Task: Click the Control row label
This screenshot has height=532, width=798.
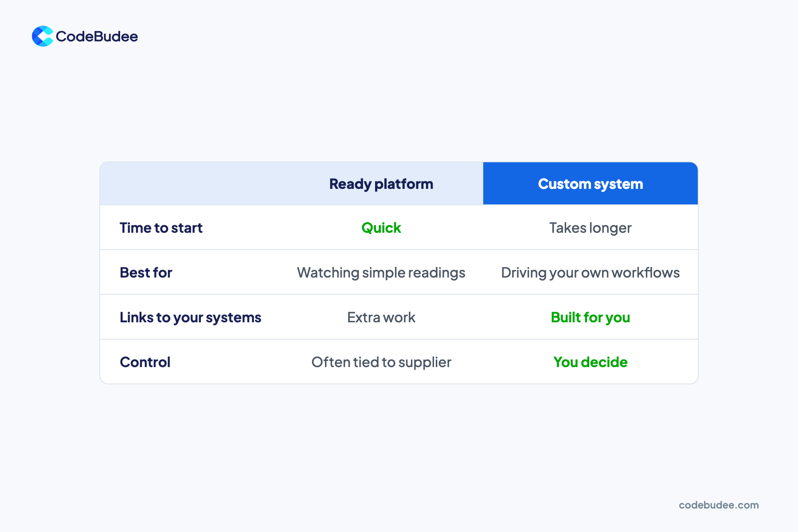Action: click(x=145, y=362)
